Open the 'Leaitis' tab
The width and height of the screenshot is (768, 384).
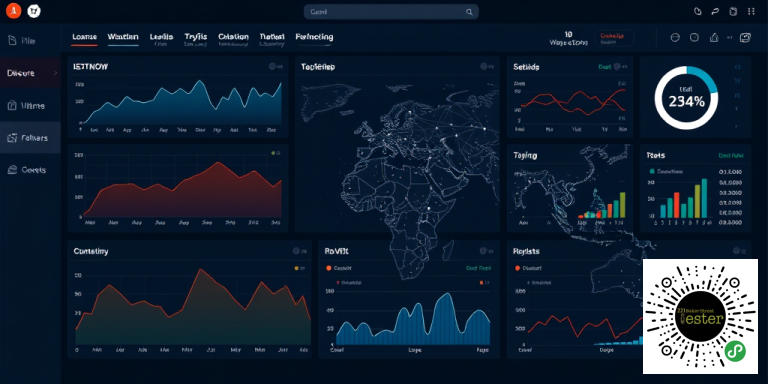(x=161, y=37)
